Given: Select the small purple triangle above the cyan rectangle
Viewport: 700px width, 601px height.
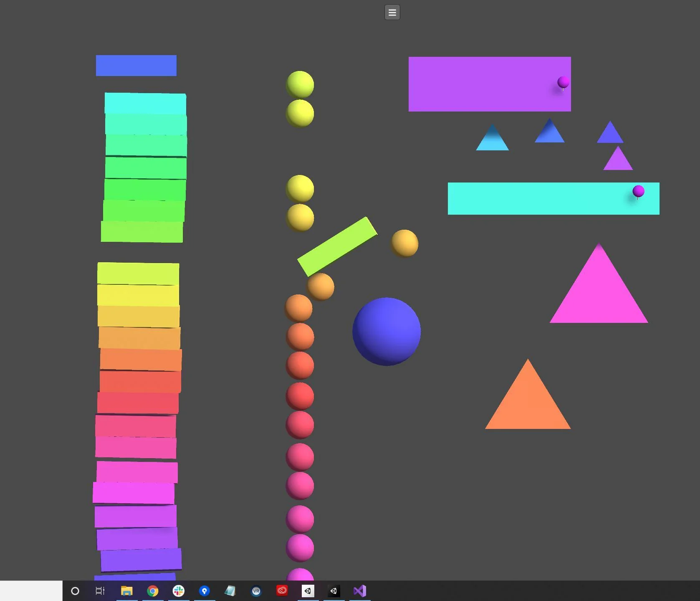Looking at the screenshot, I should (618, 161).
